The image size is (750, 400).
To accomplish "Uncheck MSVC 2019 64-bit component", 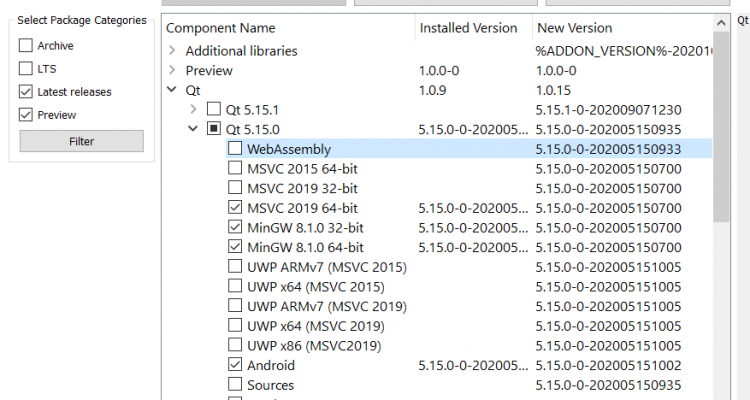I will click(235, 207).
